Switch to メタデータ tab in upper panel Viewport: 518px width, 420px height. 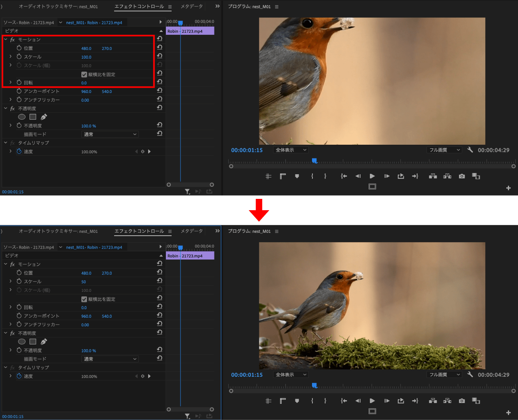point(191,6)
